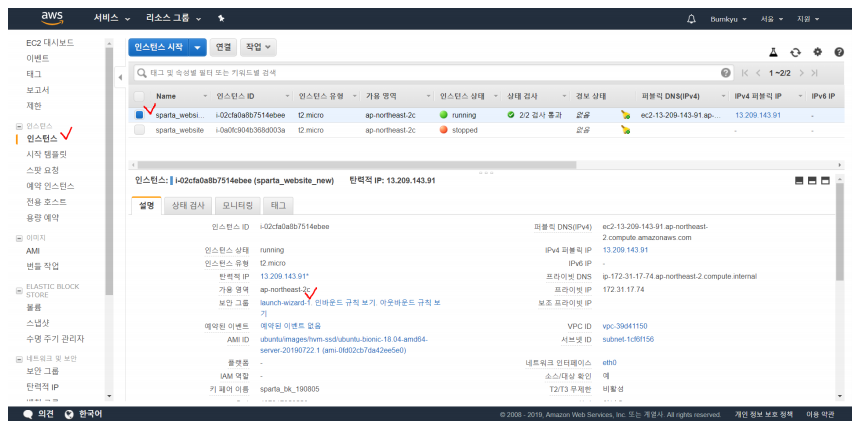Open 탄력적 IP in sidebar
Screen dimensions: 859x426
42,387
